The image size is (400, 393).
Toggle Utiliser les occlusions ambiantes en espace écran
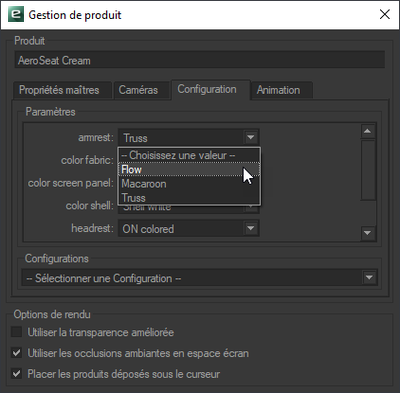16,353
